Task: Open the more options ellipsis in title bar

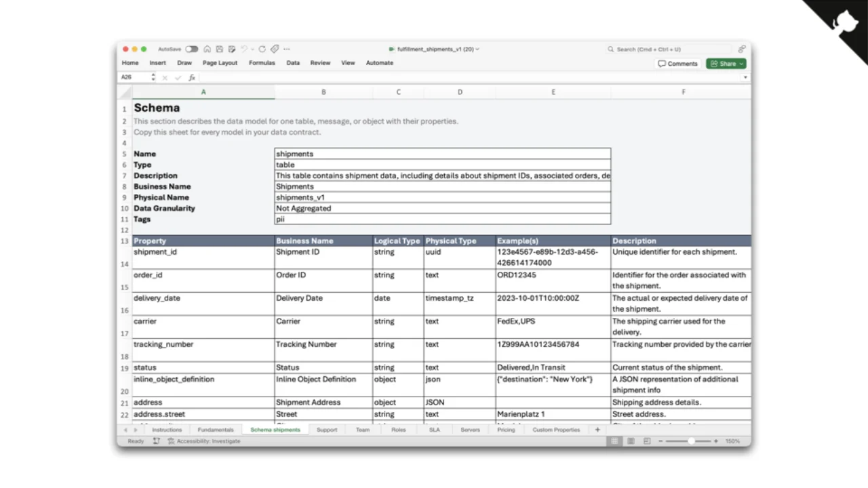Action: [x=287, y=49]
